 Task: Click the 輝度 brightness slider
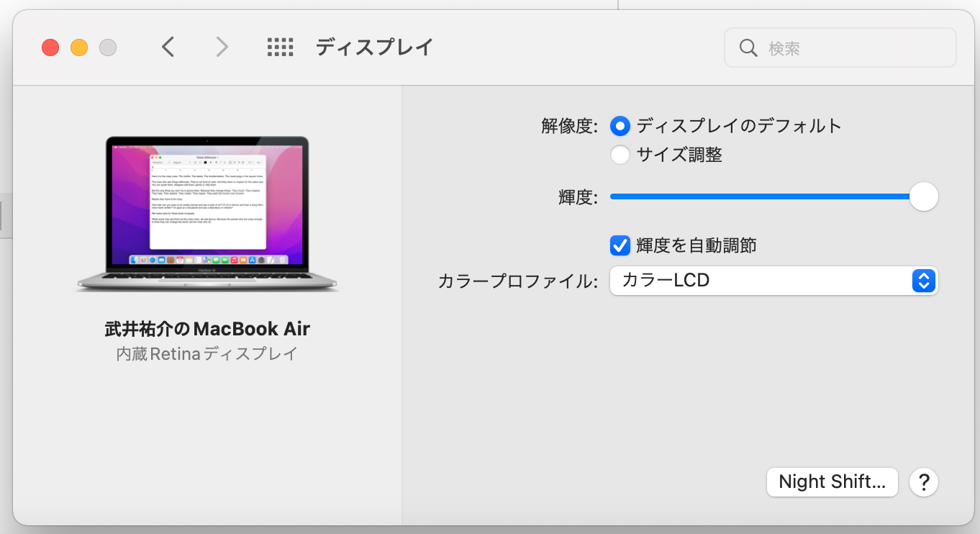click(774, 196)
